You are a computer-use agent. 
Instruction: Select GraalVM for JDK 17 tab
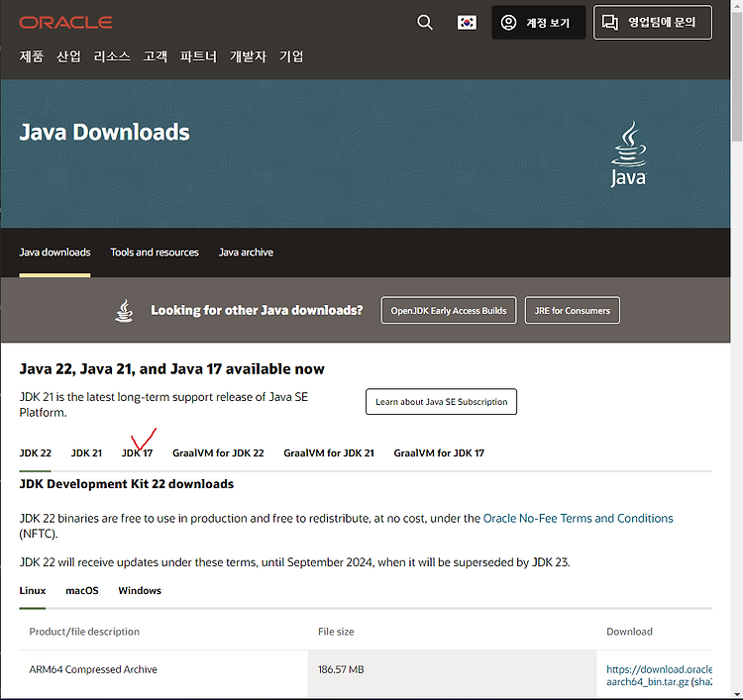[439, 453]
